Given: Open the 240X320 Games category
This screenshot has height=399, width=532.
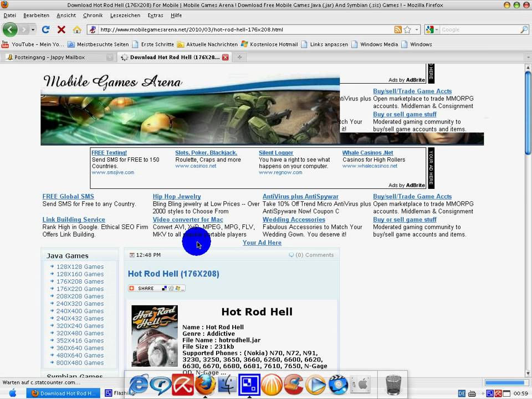Looking at the screenshot, I should (80, 304).
